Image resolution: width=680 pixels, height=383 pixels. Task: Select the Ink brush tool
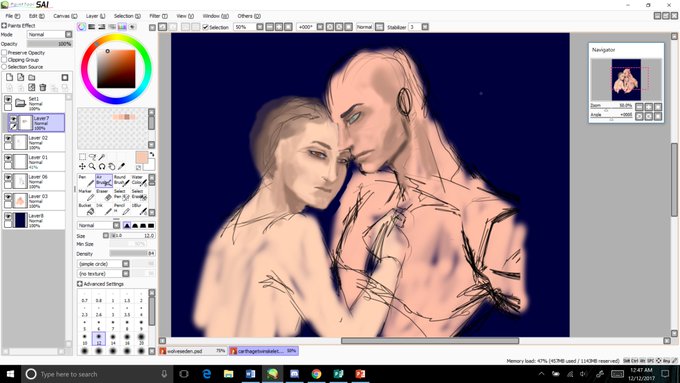click(x=104, y=209)
